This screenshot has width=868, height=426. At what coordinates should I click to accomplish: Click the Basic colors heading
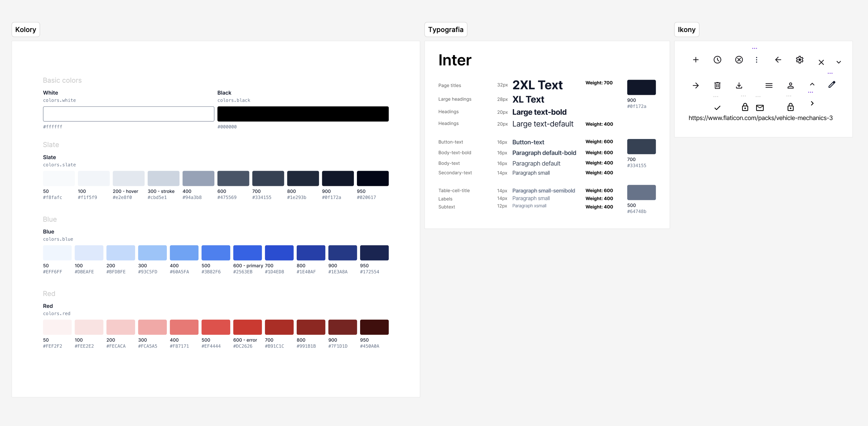pyautogui.click(x=62, y=80)
